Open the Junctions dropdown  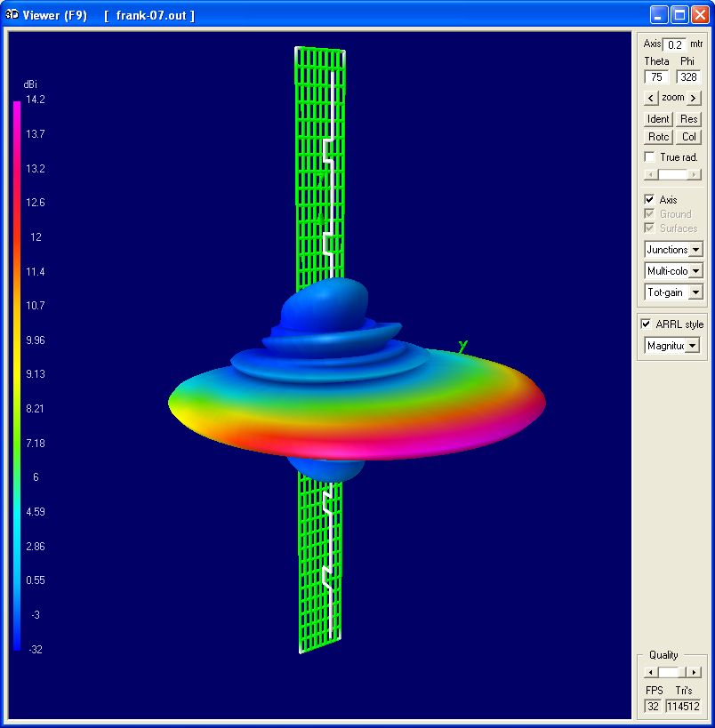coord(695,250)
